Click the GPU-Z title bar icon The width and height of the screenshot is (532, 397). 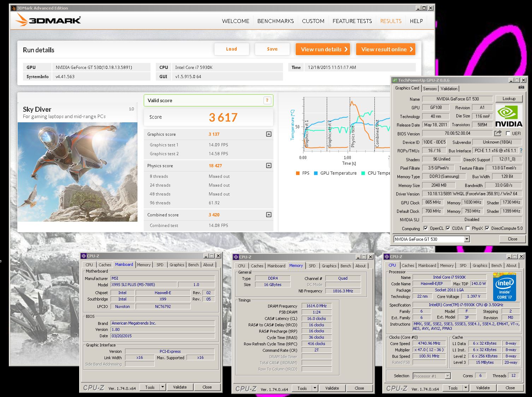(x=395, y=80)
